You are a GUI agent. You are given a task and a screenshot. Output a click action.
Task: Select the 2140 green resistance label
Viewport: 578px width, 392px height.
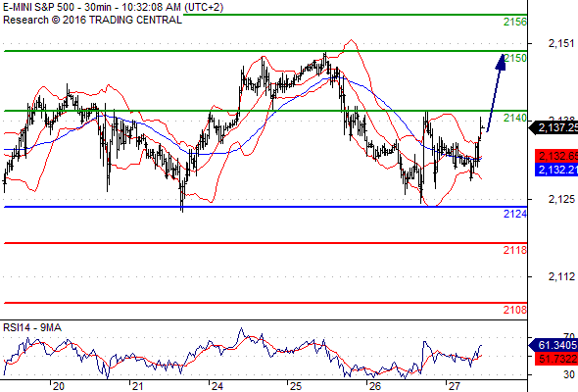[515, 118]
